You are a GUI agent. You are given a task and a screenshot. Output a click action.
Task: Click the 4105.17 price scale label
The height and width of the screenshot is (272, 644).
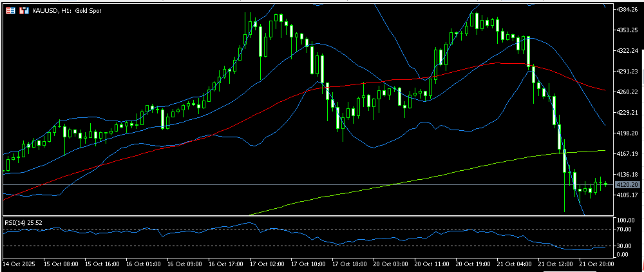click(x=627, y=195)
